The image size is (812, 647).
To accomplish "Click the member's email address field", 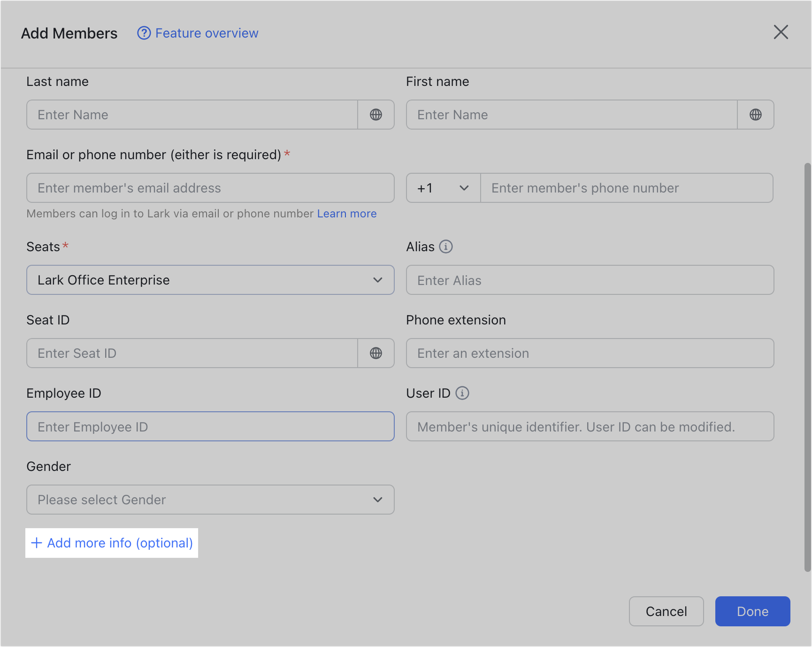I will [x=210, y=188].
